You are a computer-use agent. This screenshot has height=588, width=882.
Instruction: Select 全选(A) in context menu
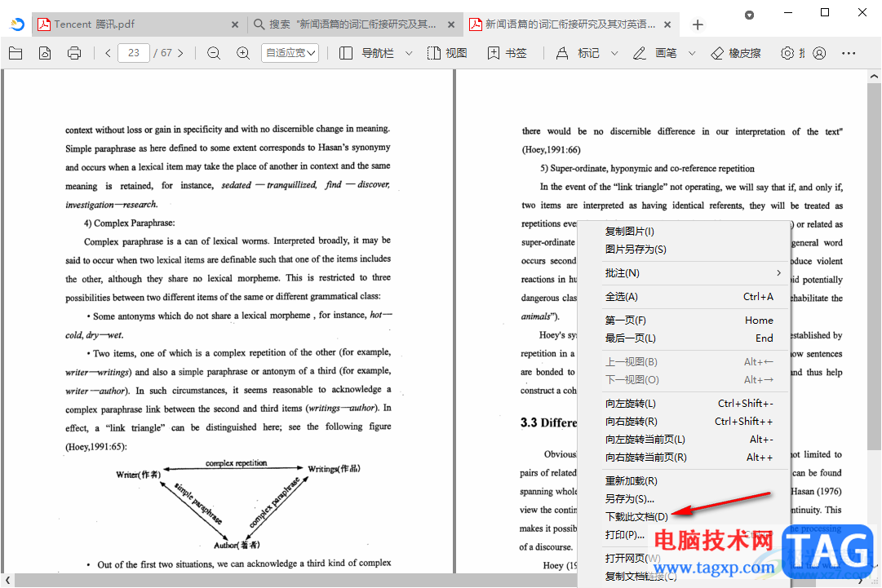tap(685, 297)
